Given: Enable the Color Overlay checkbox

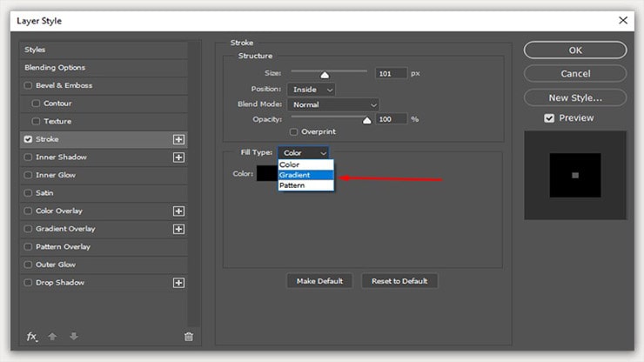Looking at the screenshot, I should [x=28, y=211].
